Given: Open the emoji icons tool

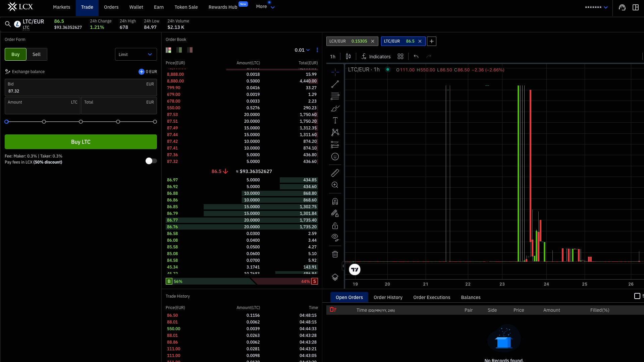Looking at the screenshot, I should (335, 157).
